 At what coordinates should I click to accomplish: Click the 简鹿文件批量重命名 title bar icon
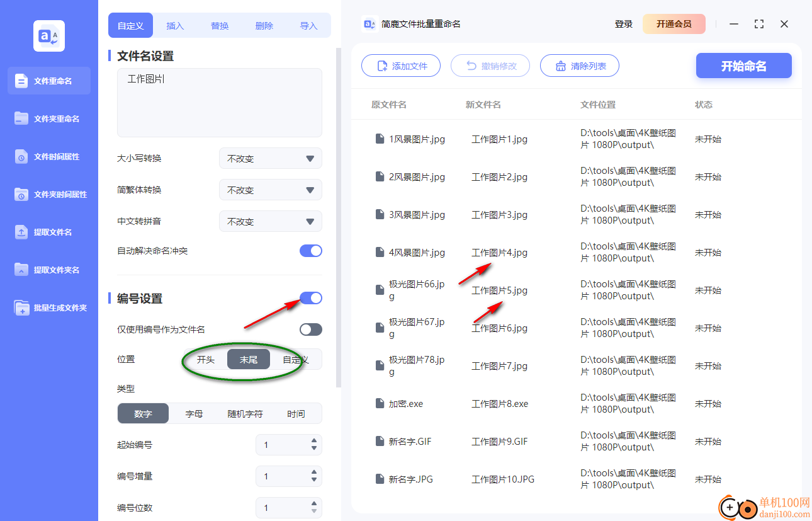[369, 24]
